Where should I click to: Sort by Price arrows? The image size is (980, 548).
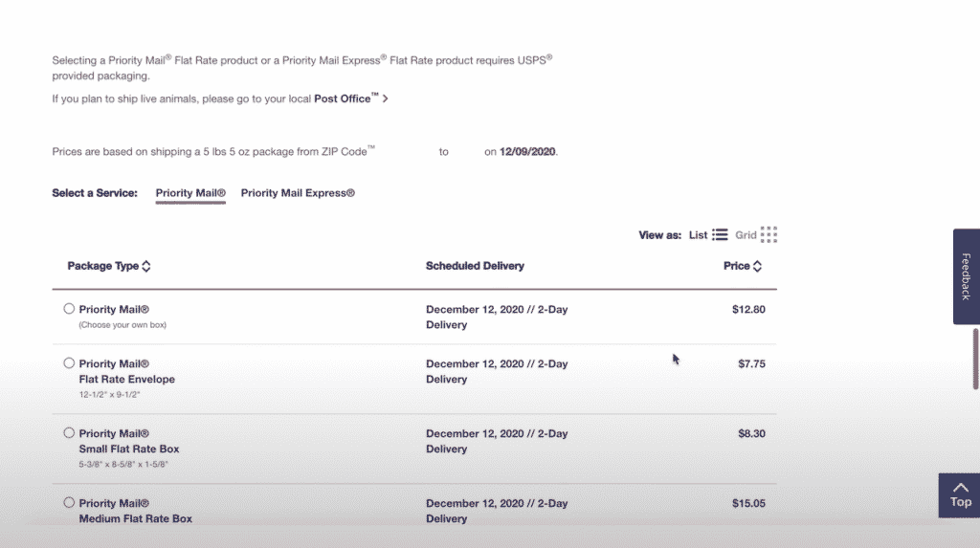click(758, 266)
